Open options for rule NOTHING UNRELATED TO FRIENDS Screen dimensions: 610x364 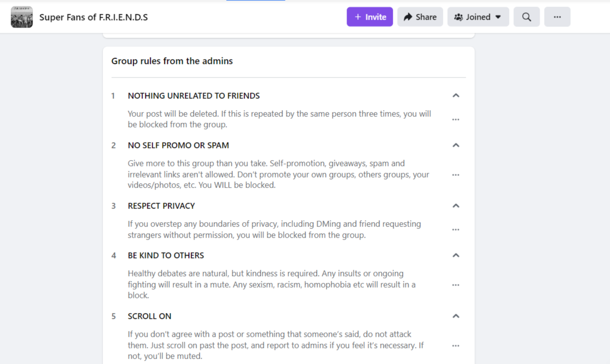pyautogui.click(x=456, y=119)
